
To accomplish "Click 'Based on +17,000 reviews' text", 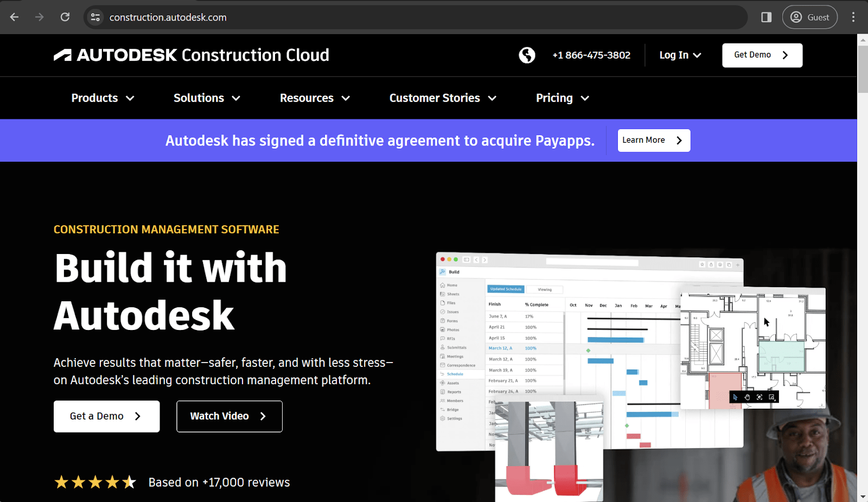I will coord(219,482).
